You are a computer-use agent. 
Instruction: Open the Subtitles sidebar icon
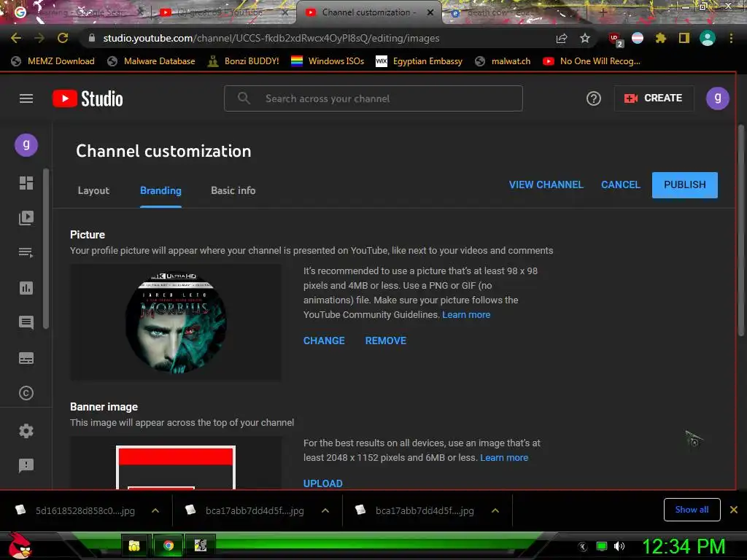pyautogui.click(x=26, y=358)
